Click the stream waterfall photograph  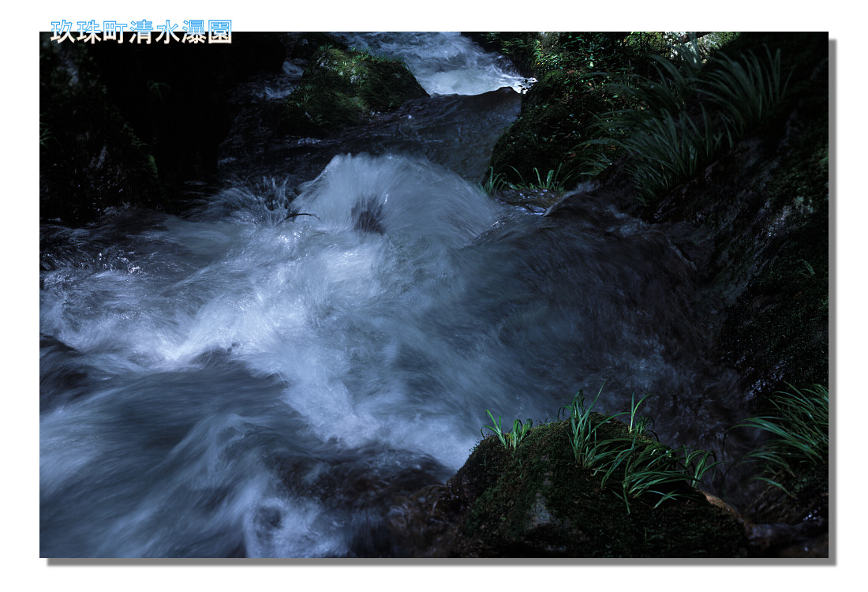coord(434,294)
